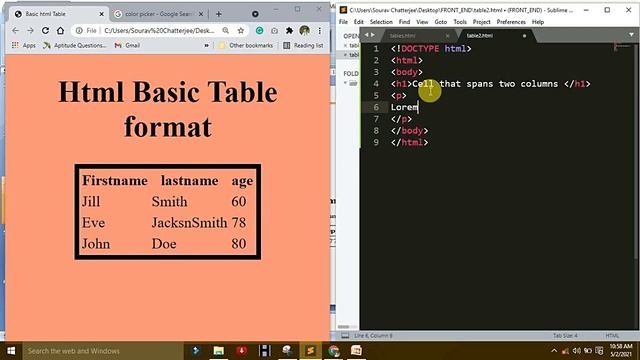Change Tab Size 4 setting in status bar
640x360 pixels.
pos(565,336)
